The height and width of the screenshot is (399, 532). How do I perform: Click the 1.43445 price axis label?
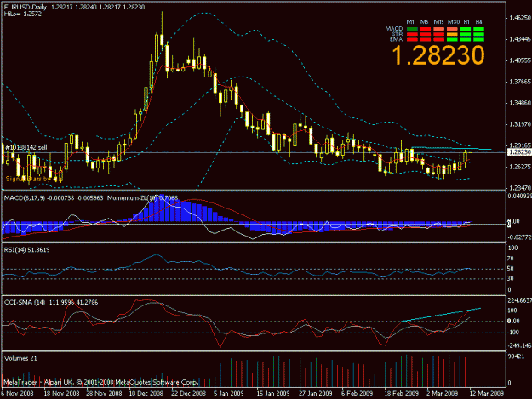[520, 39]
